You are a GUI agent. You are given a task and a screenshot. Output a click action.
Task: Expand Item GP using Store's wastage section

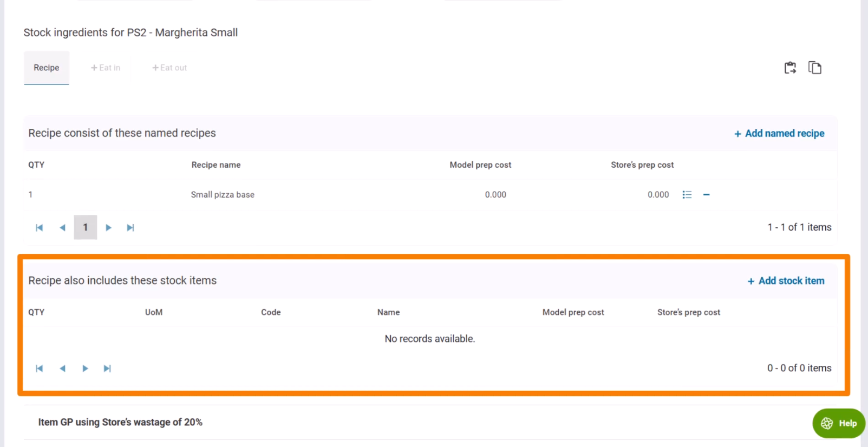point(120,422)
